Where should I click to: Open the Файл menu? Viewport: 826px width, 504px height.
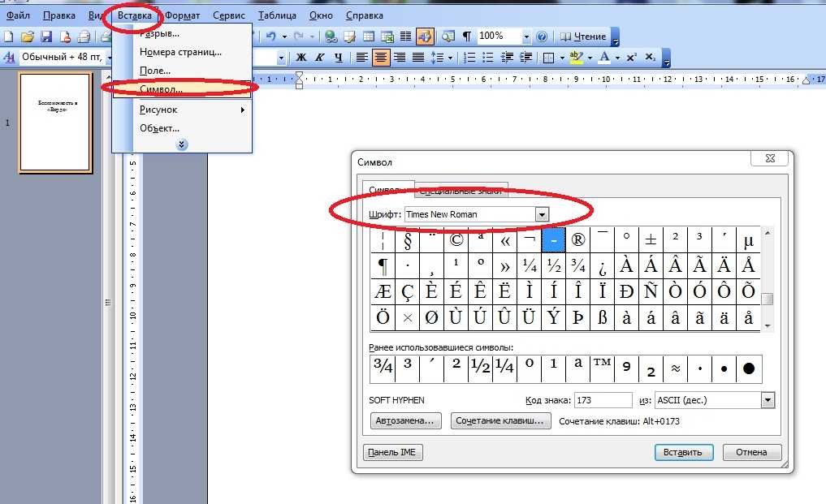click(x=18, y=15)
